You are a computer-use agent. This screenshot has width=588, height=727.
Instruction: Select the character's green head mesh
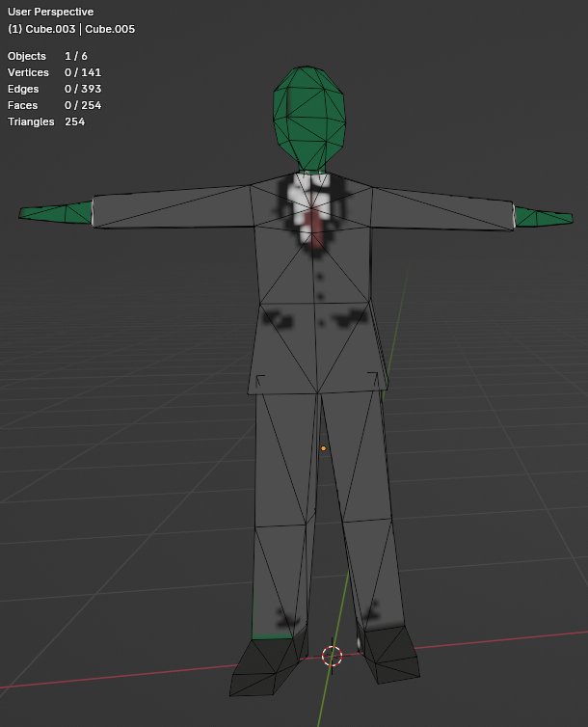[309, 119]
